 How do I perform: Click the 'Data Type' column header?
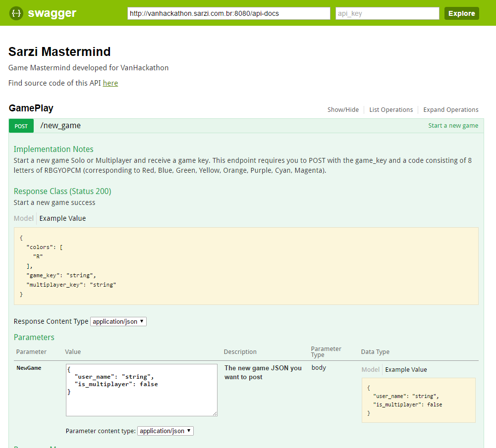tap(375, 351)
